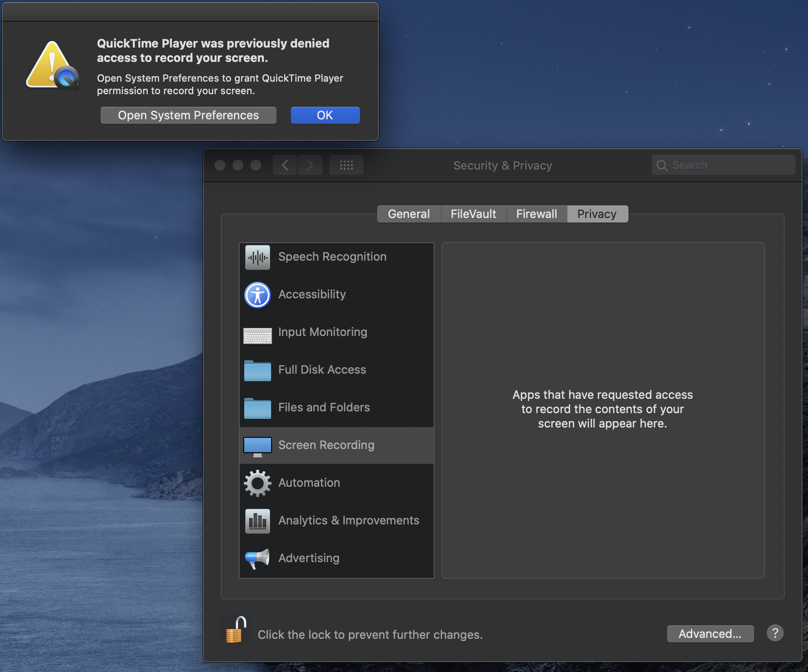Close the Security & Privacy window

[x=220, y=165]
